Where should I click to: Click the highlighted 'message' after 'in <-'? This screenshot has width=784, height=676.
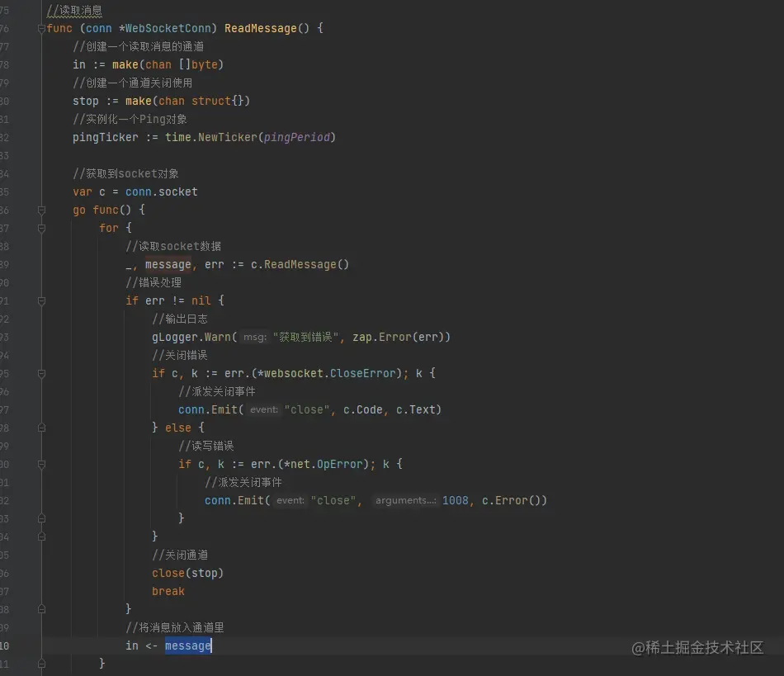[188, 646]
